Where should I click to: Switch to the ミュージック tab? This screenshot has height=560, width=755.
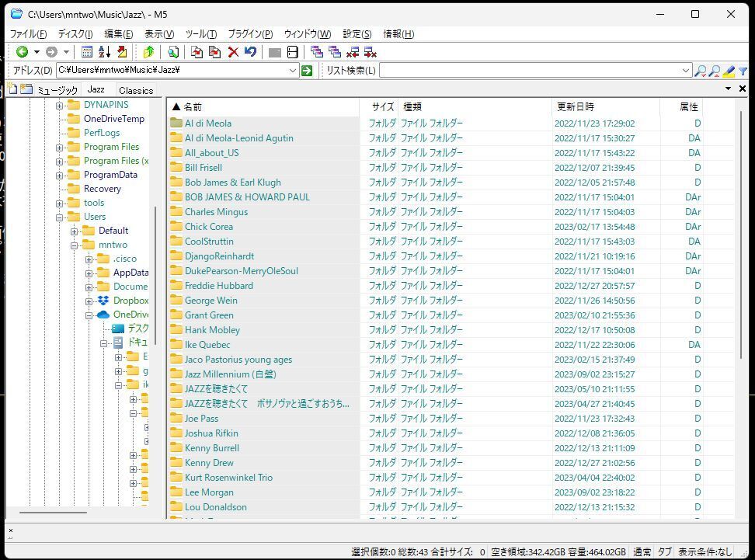click(x=57, y=90)
